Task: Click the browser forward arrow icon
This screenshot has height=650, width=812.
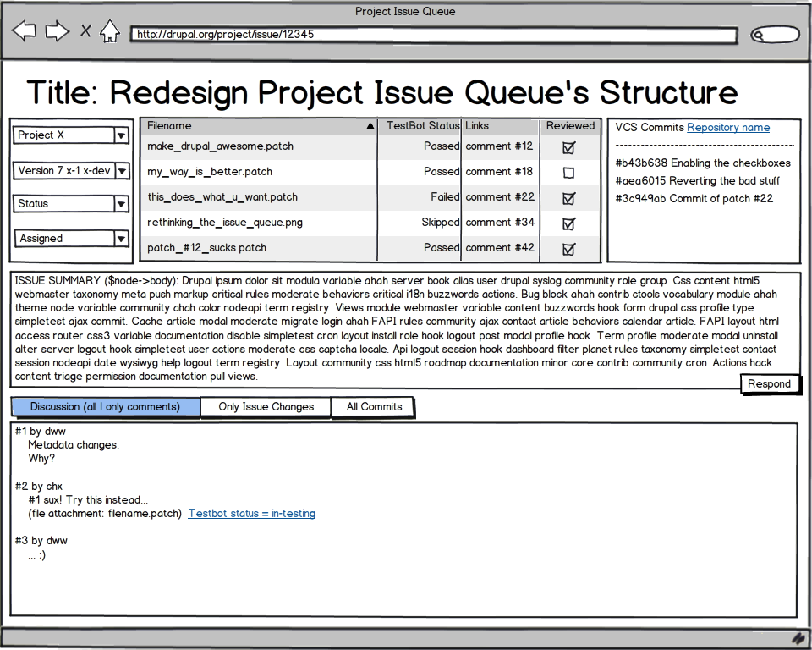Action: coord(57,31)
